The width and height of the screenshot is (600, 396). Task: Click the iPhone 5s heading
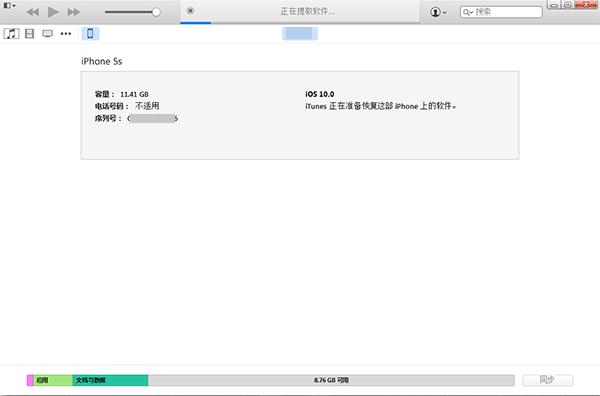101,61
